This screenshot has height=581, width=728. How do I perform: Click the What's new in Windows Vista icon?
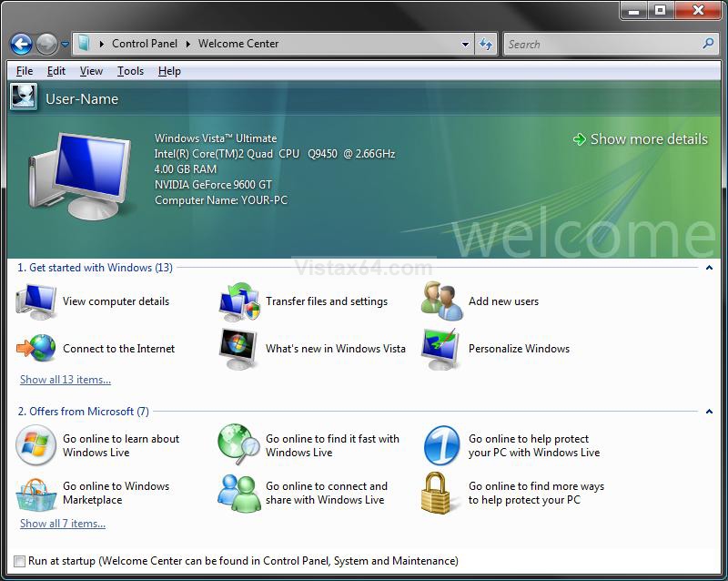[x=238, y=349]
